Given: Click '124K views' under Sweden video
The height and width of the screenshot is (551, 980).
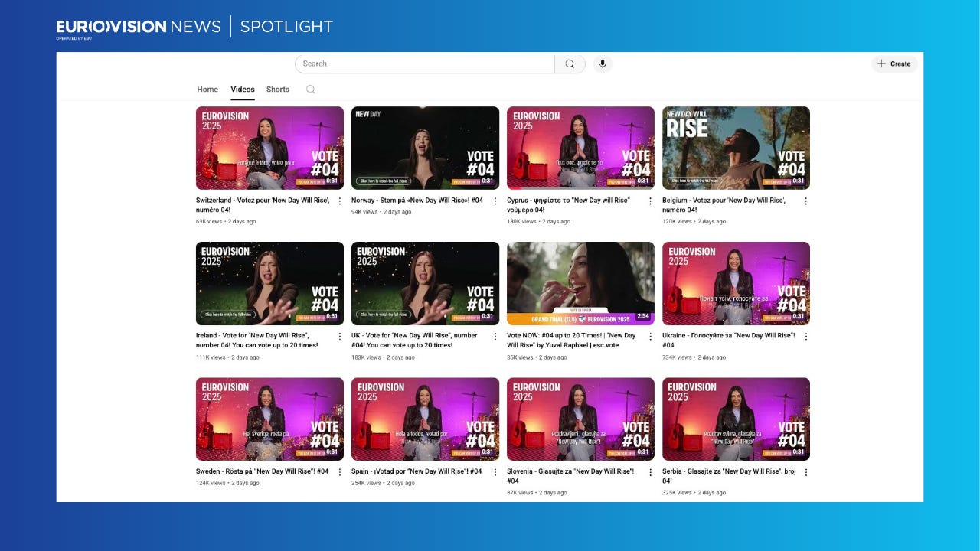Looking at the screenshot, I should [211, 483].
